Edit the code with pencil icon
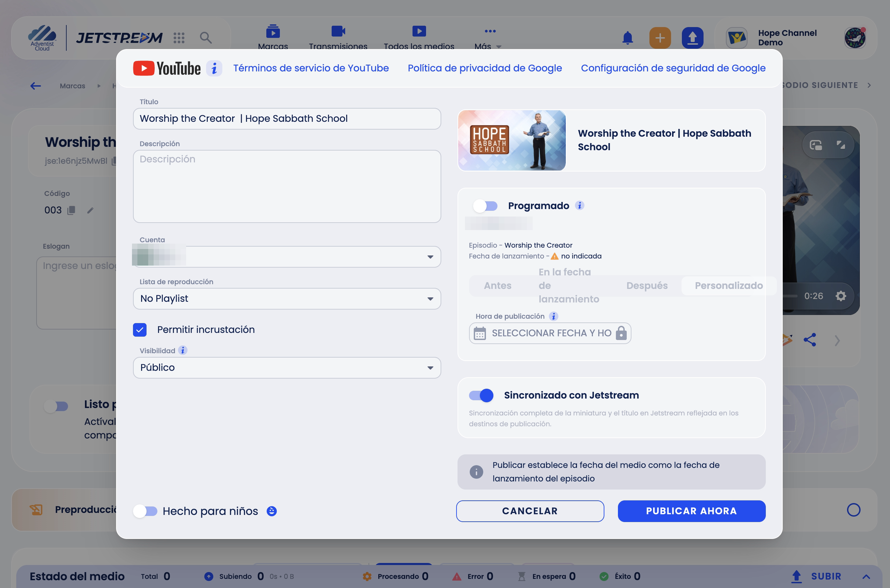Screen dimensions: 890x588 [x=90, y=210]
